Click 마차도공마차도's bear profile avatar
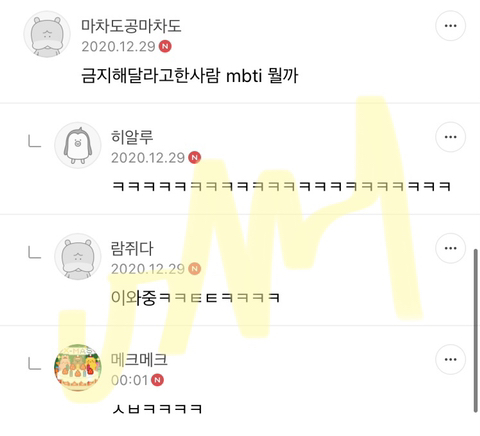The image size is (480, 436). [x=47, y=34]
